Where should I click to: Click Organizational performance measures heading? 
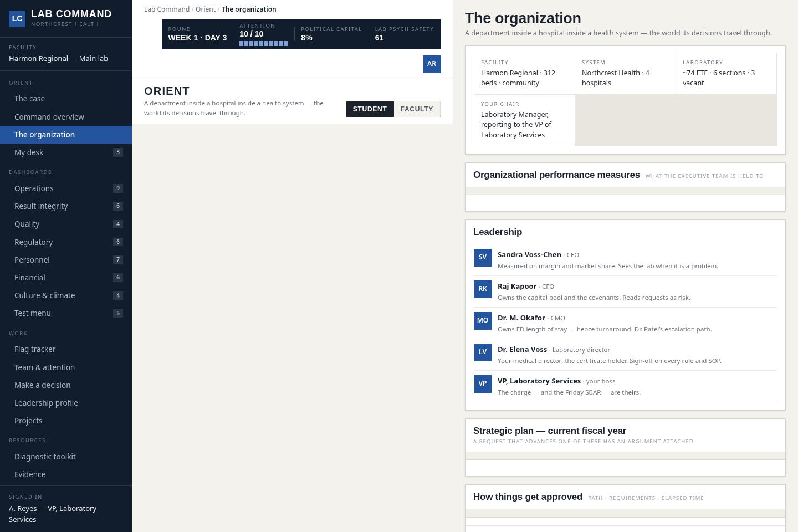(556, 175)
